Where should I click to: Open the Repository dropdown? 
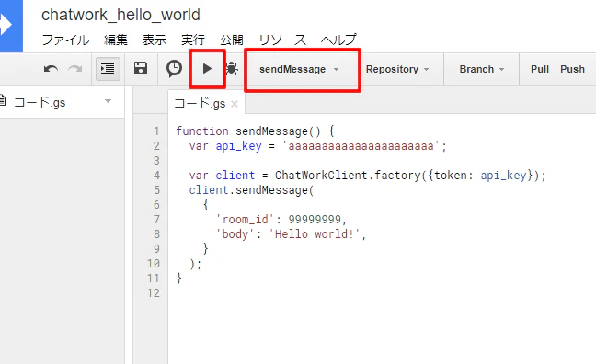397,69
